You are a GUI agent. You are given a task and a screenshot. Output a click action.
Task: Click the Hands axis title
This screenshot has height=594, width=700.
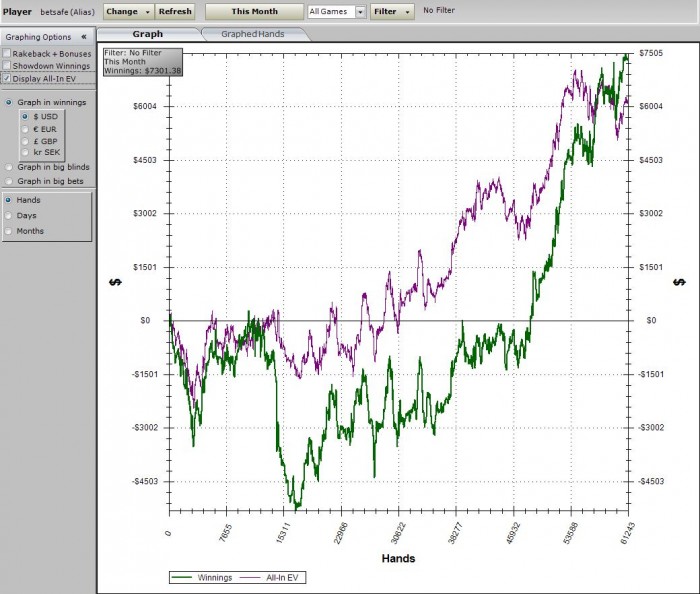click(x=398, y=558)
